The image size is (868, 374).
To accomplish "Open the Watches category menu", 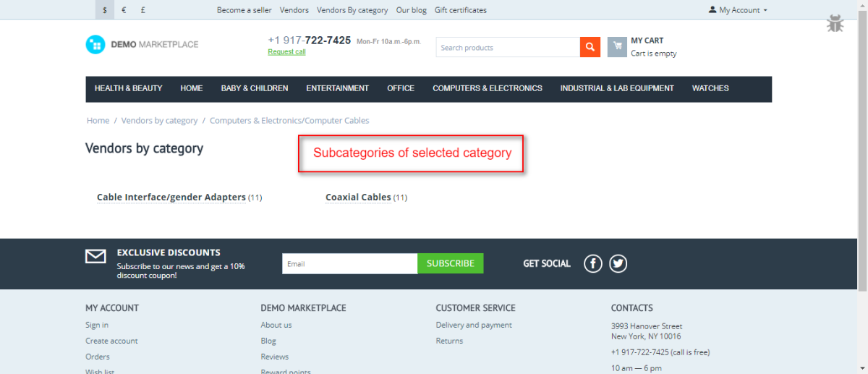I will (x=710, y=88).
